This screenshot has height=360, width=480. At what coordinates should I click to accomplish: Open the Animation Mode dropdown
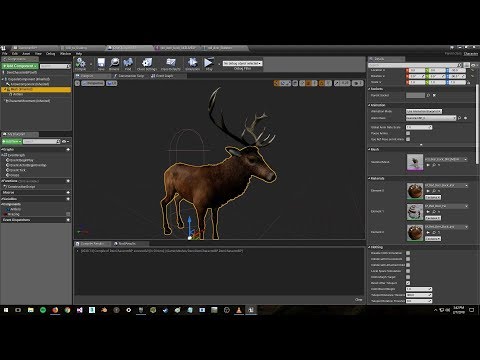pyautogui.click(x=424, y=111)
